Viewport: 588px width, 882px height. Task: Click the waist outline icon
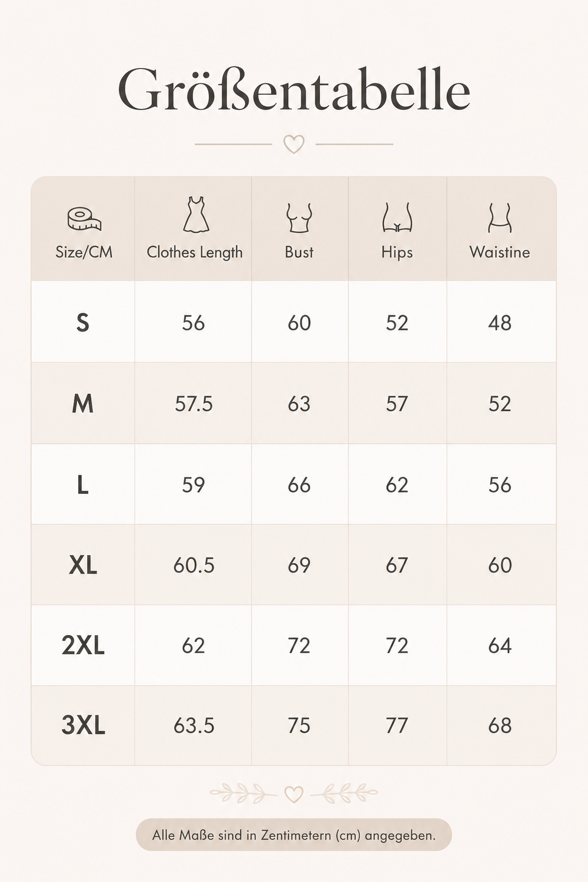click(500, 218)
